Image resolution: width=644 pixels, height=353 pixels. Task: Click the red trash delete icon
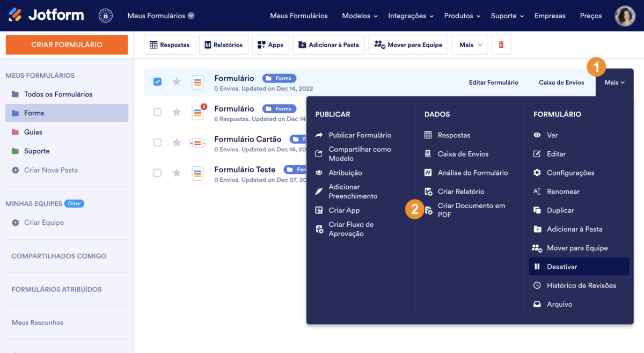[501, 45]
